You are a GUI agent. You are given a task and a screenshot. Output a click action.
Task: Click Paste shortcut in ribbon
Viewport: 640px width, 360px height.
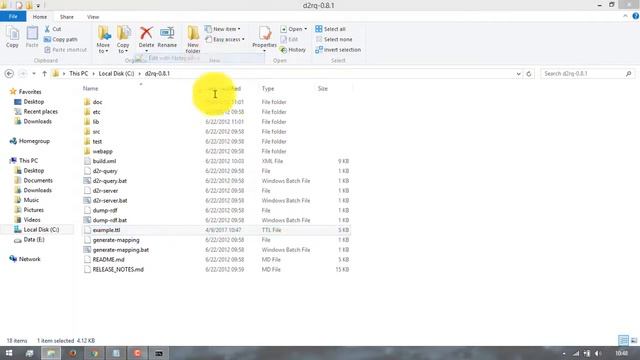click(65, 49)
